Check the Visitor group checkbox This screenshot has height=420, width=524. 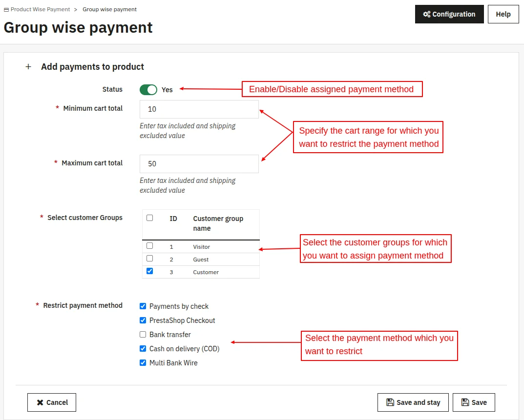[x=150, y=246]
